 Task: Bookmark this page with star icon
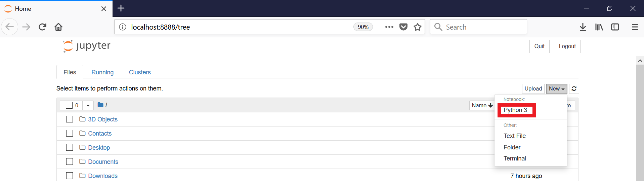tap(418, 27)
